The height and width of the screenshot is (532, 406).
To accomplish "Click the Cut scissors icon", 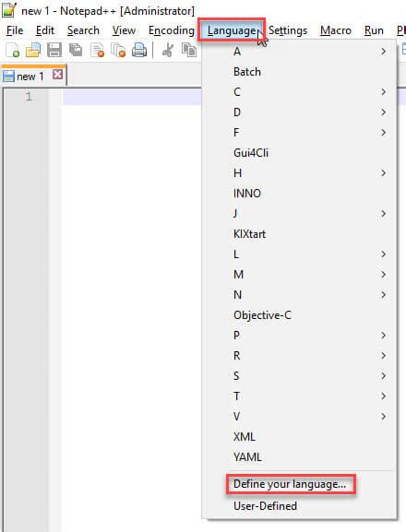I will click(168, 50).
